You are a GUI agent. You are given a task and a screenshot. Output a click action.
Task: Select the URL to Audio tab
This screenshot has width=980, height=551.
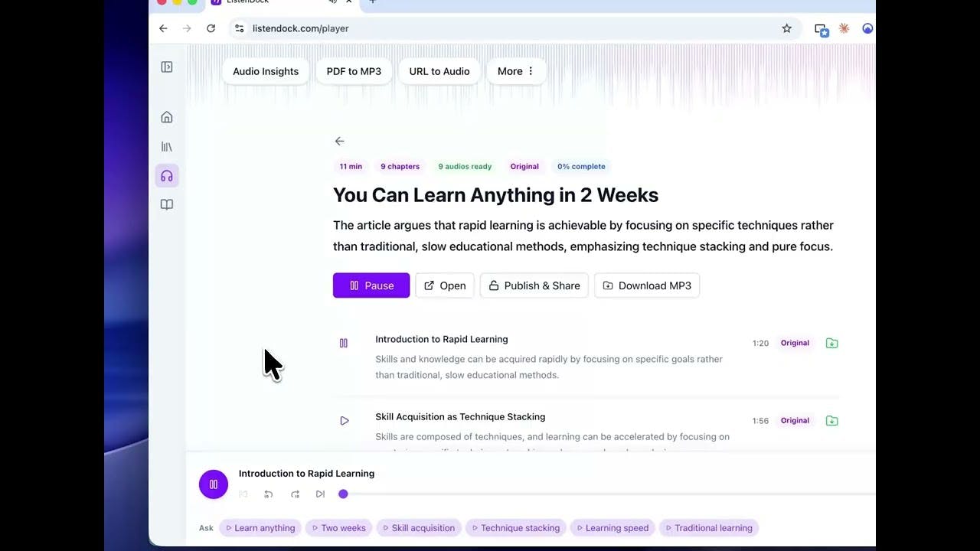pos(439,71)
